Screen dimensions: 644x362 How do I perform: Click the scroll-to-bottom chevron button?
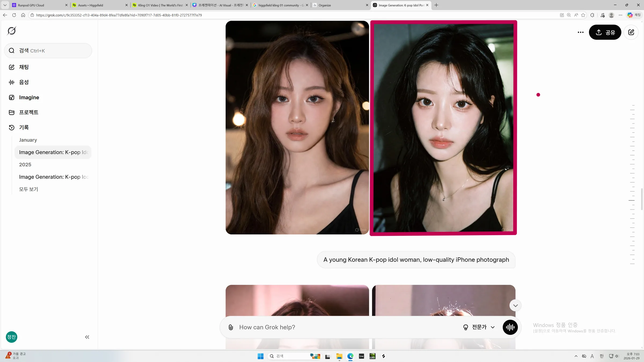(x=515, y=306)
